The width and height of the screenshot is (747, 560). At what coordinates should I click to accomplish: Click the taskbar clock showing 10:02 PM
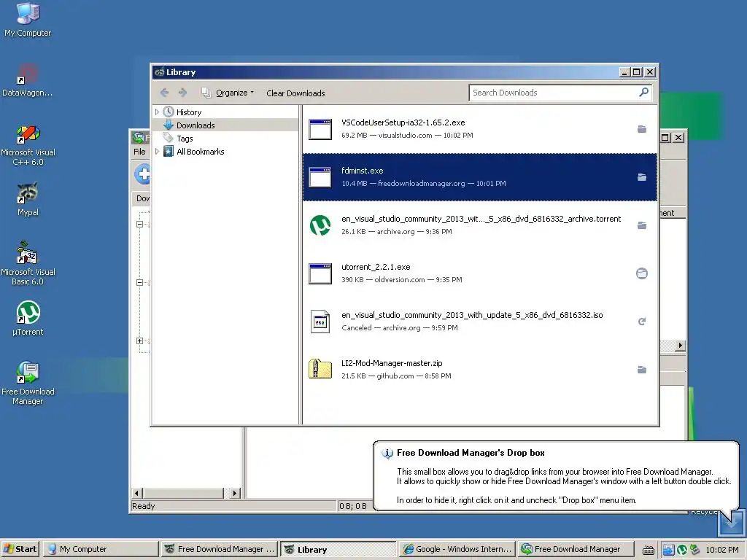pyautogui.click(x=722, y=550)
